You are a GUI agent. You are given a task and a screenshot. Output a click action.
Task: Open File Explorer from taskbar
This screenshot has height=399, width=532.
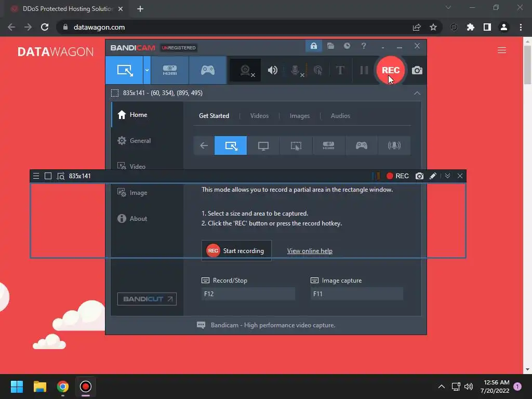click(x=39, y=387)
